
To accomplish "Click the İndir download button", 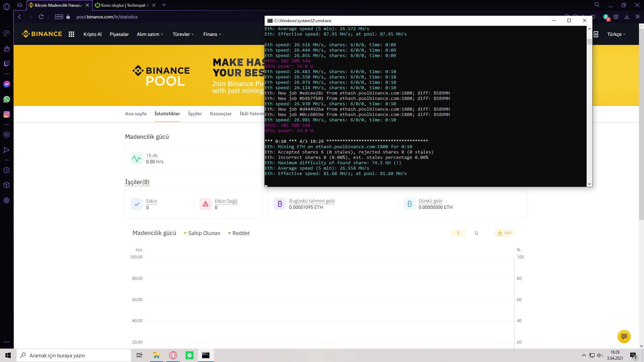I will [504, 233].
